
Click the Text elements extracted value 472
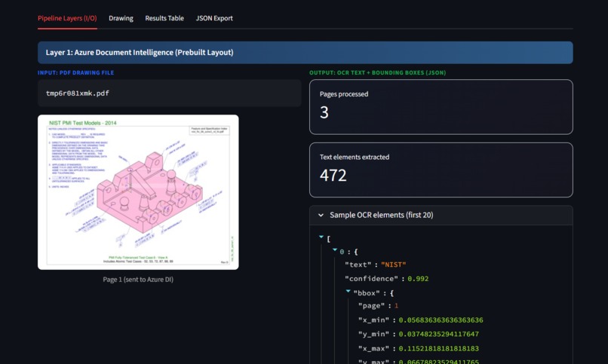click(333, 175)
